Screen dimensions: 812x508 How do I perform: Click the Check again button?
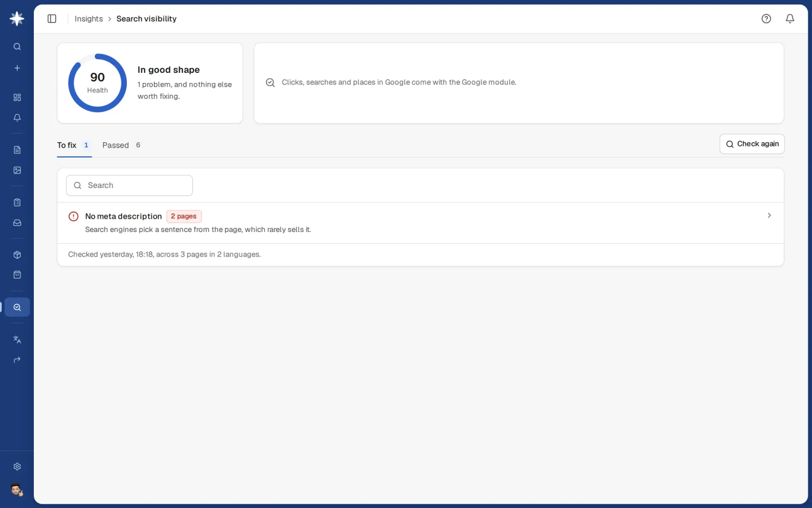coord(752,144)
